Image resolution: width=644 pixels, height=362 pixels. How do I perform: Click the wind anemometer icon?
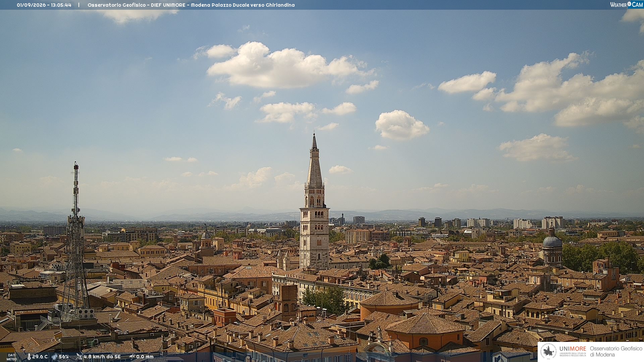point(79,357)
